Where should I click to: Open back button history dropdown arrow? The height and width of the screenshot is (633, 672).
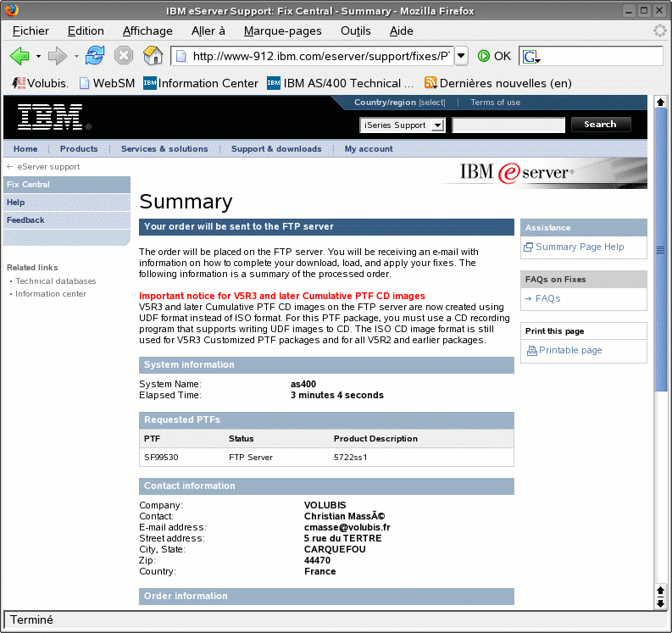pos(38,56)
